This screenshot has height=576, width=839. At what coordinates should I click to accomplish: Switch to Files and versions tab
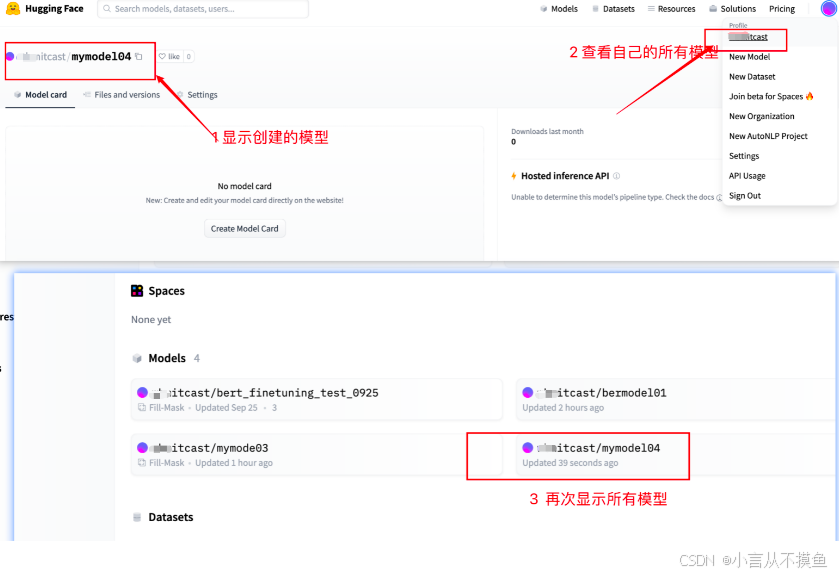click(x=122, y=95)
